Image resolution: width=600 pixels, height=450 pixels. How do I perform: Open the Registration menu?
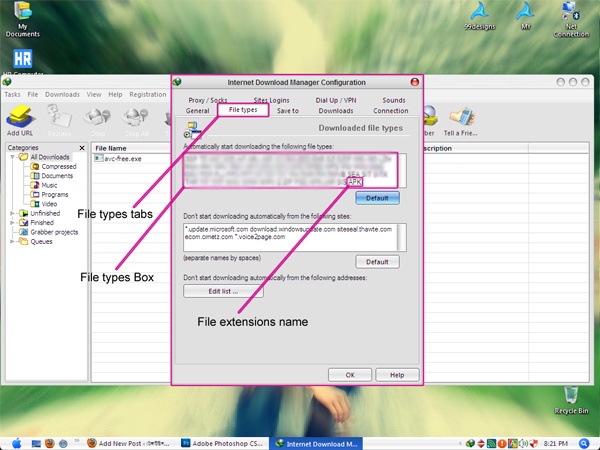pos(148,94)
